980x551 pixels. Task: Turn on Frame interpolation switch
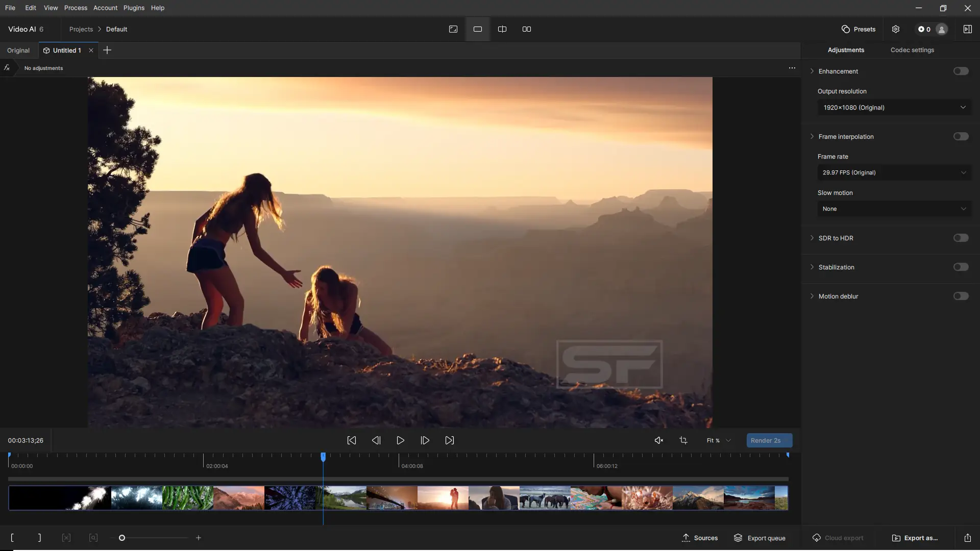961,137
